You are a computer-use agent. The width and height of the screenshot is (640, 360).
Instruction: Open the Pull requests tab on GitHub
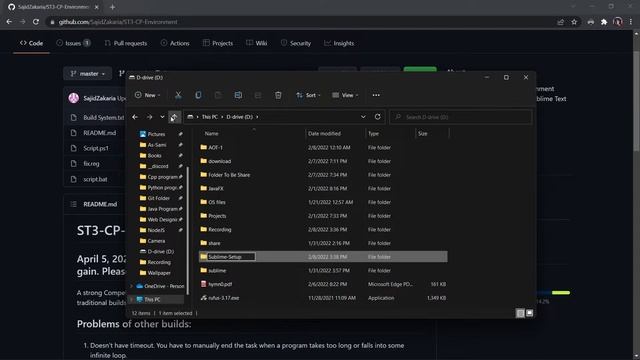126,43
